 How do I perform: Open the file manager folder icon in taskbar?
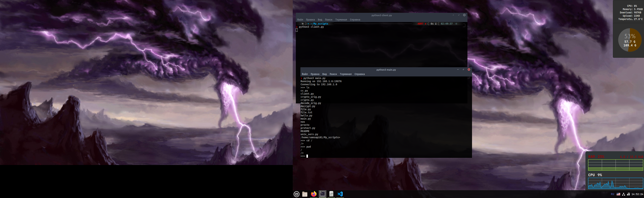point(305,194)
